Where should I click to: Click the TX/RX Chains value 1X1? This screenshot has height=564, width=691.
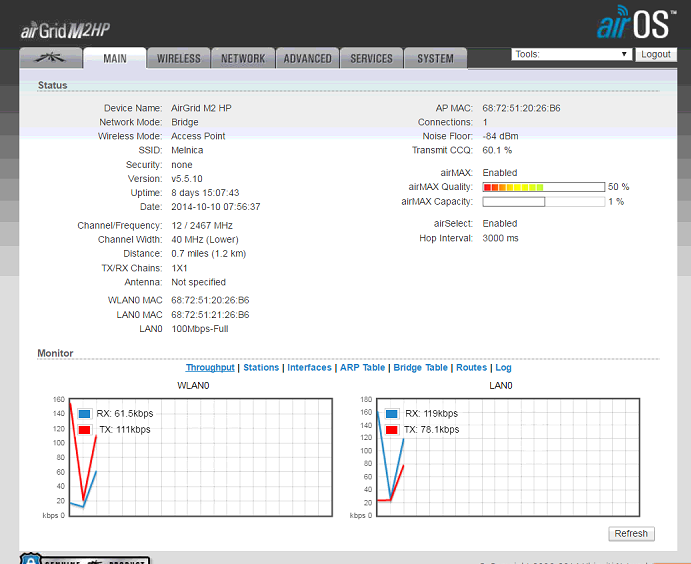coord(179,268)
